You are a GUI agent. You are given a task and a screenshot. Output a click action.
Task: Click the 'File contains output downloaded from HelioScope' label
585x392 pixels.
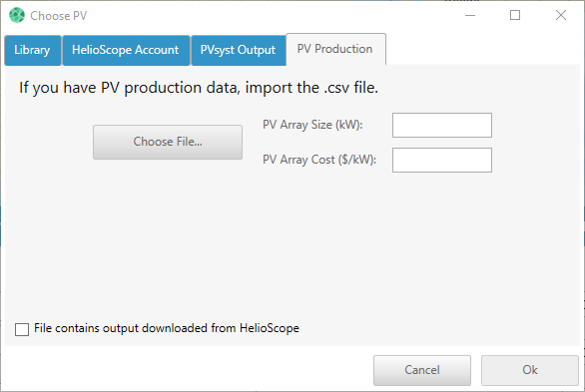click(167, 328)
